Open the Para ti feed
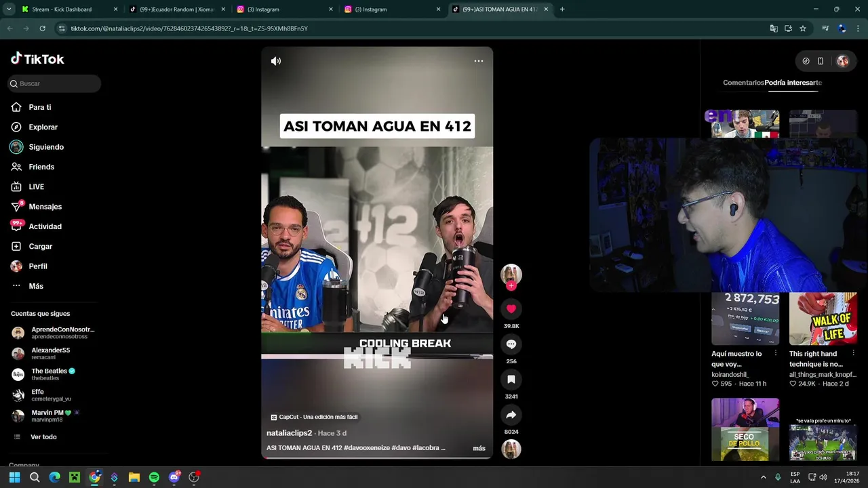Image resolution: width=868 pixels, height=488 pixels. [x=40, y=107]
